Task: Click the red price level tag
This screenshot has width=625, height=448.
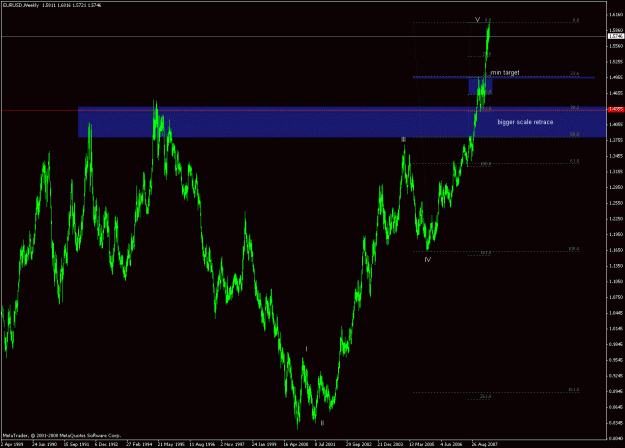Action: [616, 109]
